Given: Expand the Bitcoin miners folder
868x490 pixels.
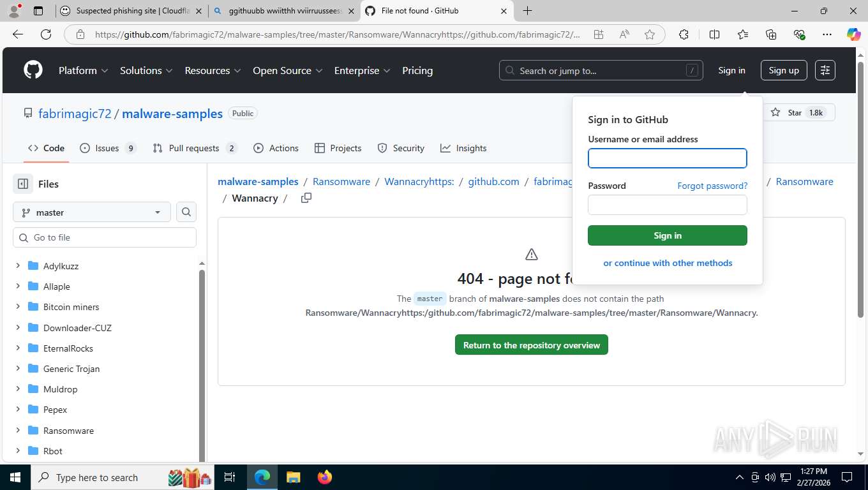Looking at the screenshot, I should [x=18, y=306].
